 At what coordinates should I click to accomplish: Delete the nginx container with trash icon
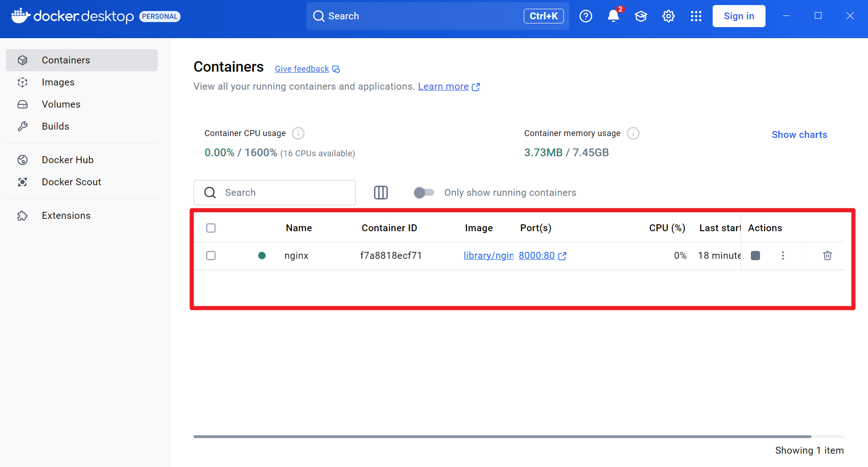[827, 256]
